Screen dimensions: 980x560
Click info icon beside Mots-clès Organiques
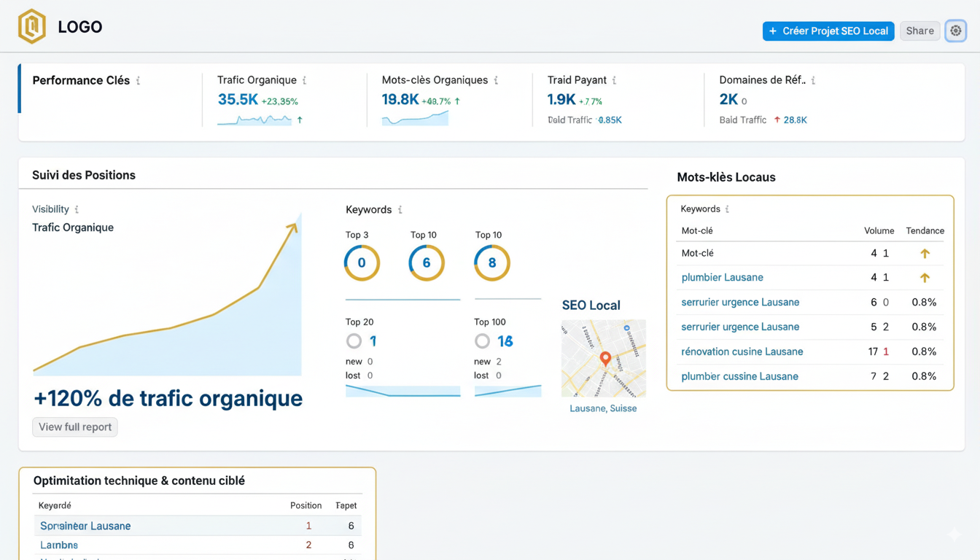coord(497,81)
